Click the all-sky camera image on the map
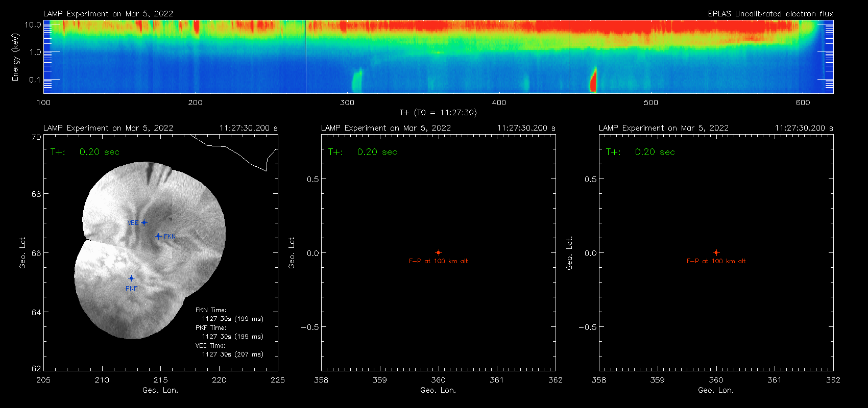Viewport: 868px width, 408px height. (x=150, y=250)
